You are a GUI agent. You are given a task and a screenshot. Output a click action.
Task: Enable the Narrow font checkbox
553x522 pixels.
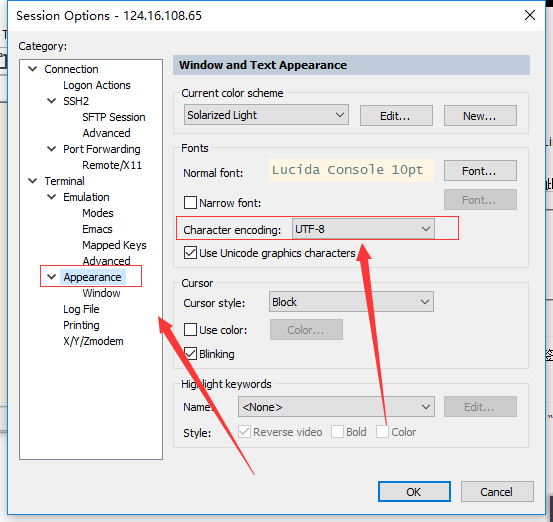tap(190, 202)
